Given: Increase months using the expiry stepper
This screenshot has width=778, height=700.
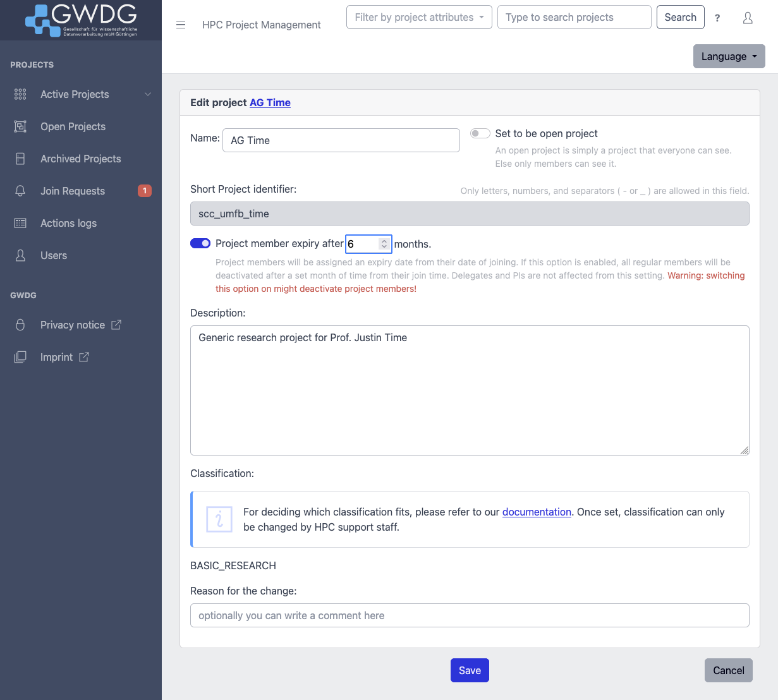Looking at the screenshot, I should [x=384, y=241].
